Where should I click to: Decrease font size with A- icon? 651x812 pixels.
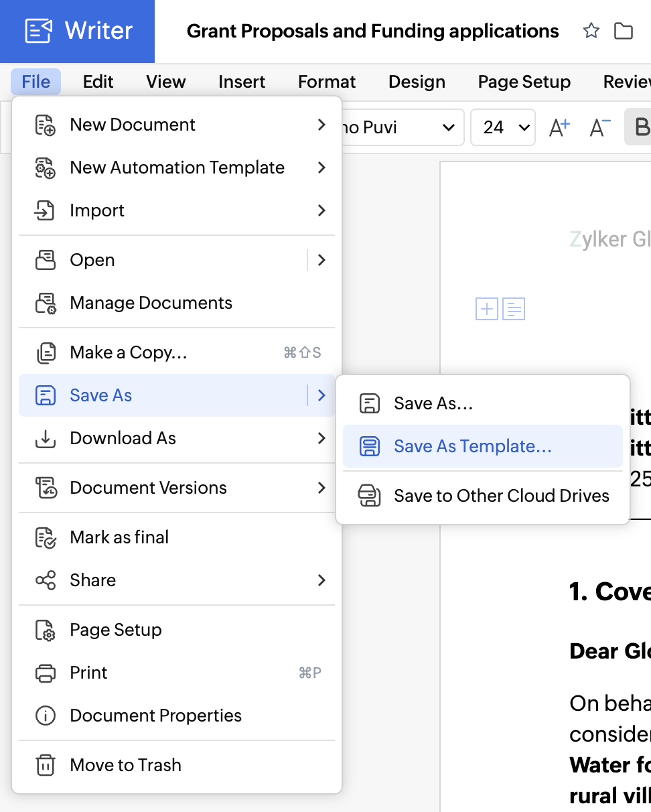599,127
